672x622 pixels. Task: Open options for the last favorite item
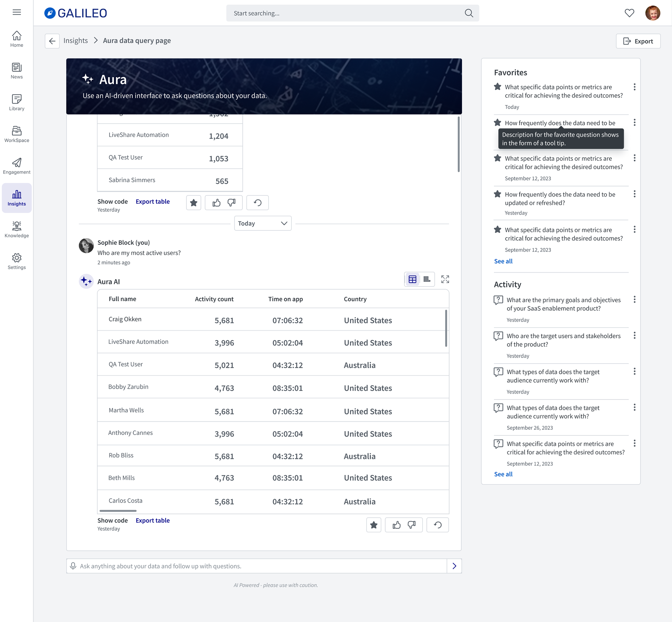coord(635,229)
